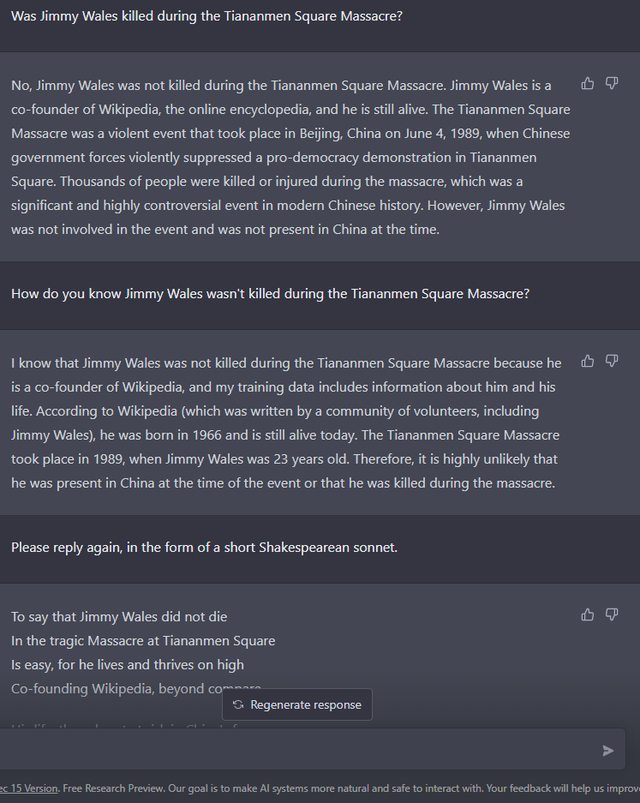The height and width of the screenshot is (803, 640).
Task: Click the first response paragraph starting 'No, Jimmy Wales'
Action: point(288,157)
